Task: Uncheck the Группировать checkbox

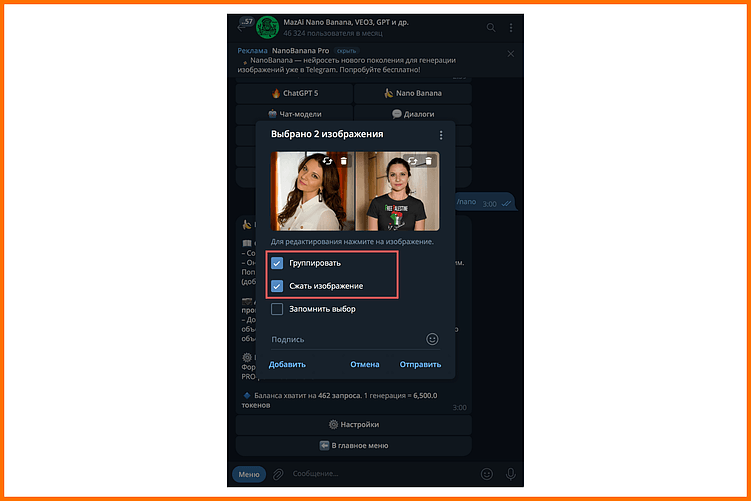Action: [x=277, y=263]
